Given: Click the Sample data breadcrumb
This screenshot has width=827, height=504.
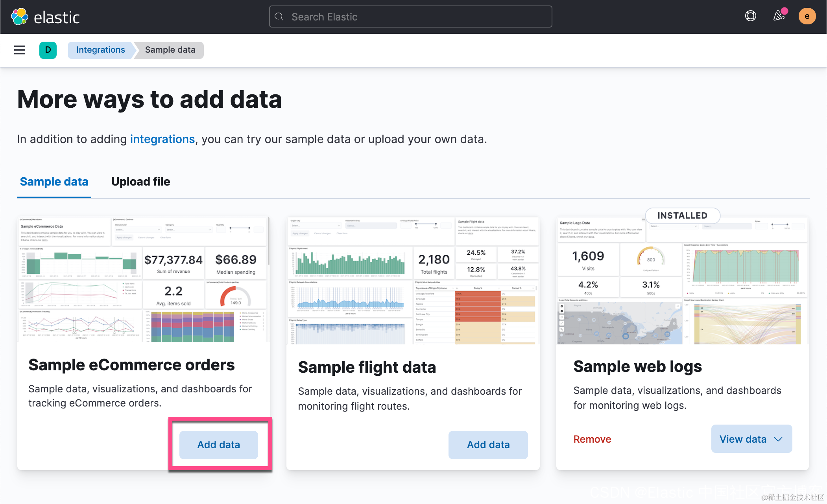Looking at the screenshot, I should [170, 50].
